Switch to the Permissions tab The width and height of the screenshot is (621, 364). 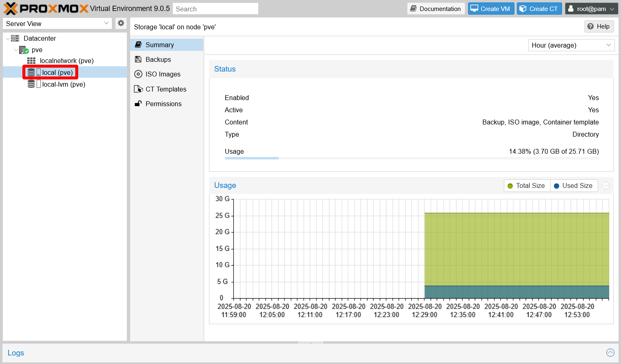point(163,104)
